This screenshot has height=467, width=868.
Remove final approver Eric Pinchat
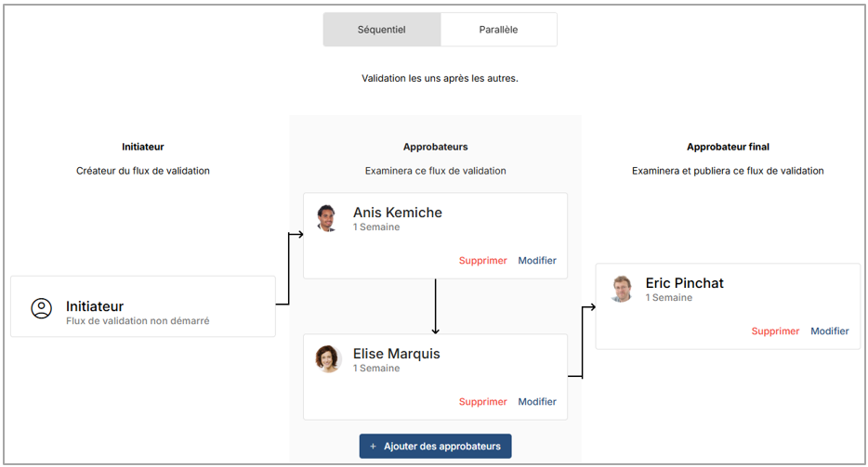pos(775,331)
